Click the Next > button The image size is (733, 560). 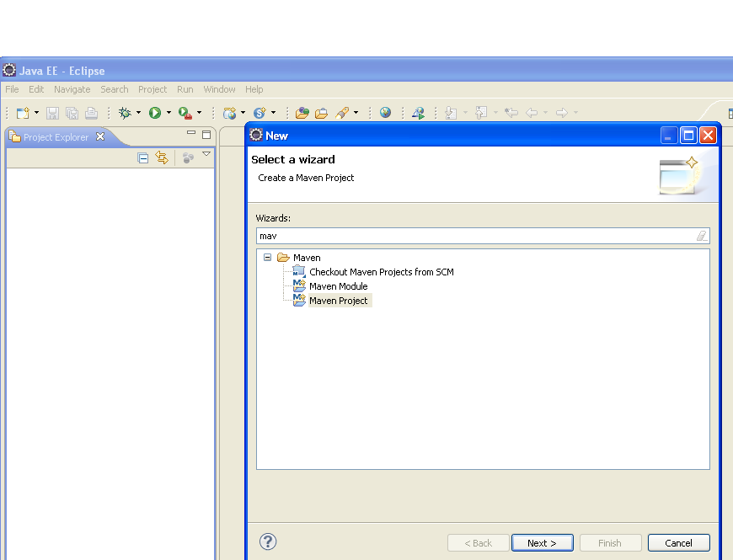(x=543, y=543)
